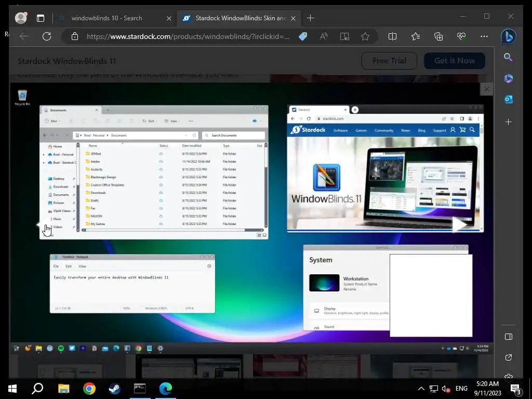
Task: Close the screenshot lightbox overlay
Action: click(x=486, y=89)
